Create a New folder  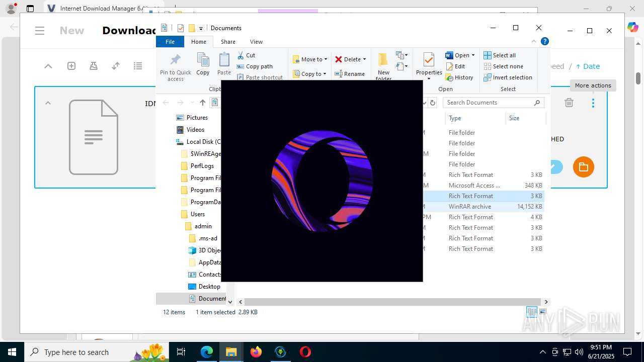tap(383, 66)
